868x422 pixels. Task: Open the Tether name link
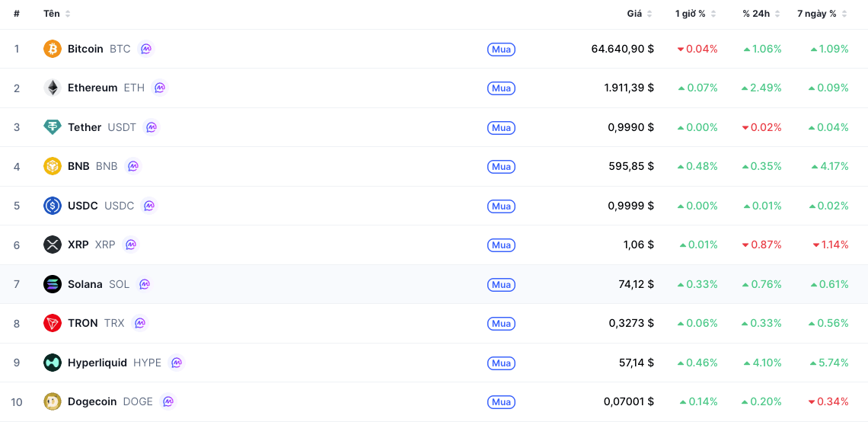point(85,127)
